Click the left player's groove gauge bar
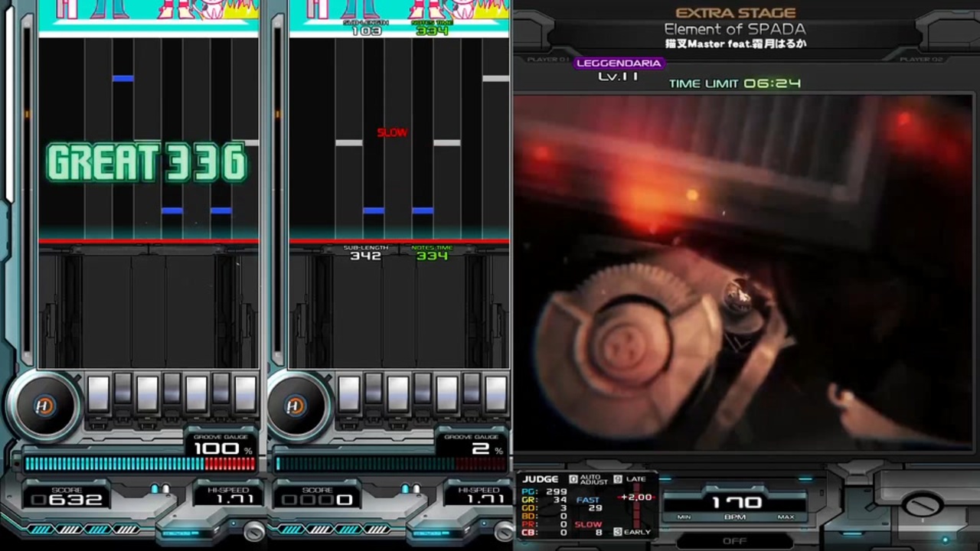Image resolution: width=980 pixels, height=551 pixels. (x=140, y=464)
